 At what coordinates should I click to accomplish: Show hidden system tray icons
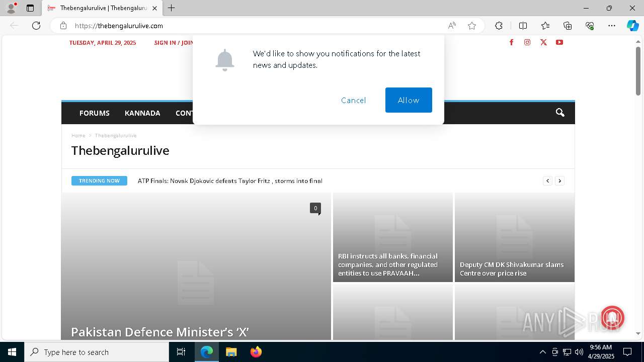(x=542, y=352)
